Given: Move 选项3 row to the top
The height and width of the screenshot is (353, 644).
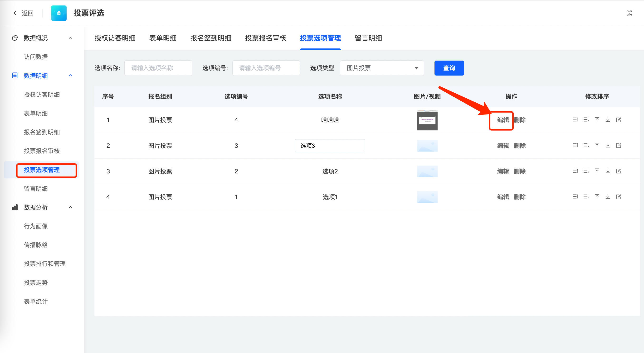Looking at the screenshot, I should coord(597,145).
